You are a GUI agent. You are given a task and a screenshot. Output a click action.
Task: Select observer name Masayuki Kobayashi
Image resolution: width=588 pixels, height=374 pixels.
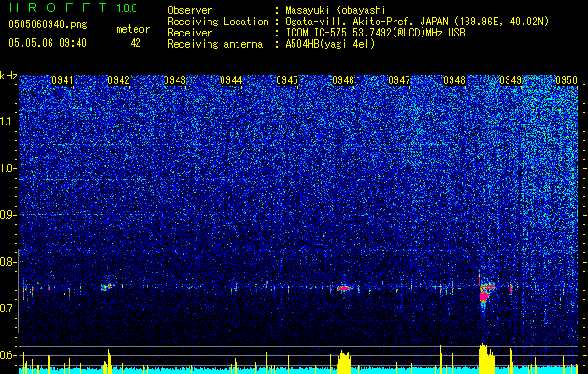coord(335,10)
